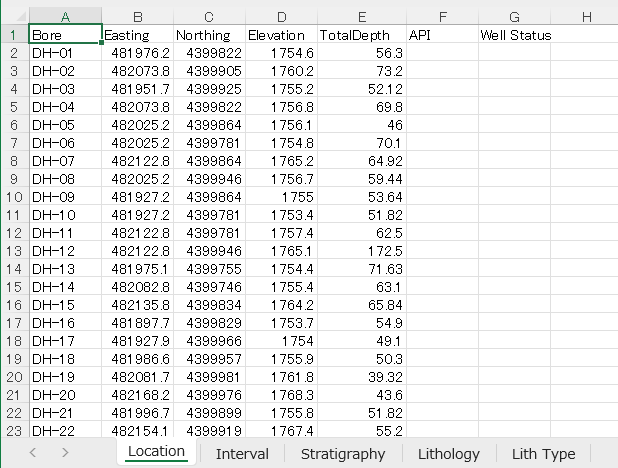Click the select-all corner triangle

pyautogui.click(x=13, y=17)
